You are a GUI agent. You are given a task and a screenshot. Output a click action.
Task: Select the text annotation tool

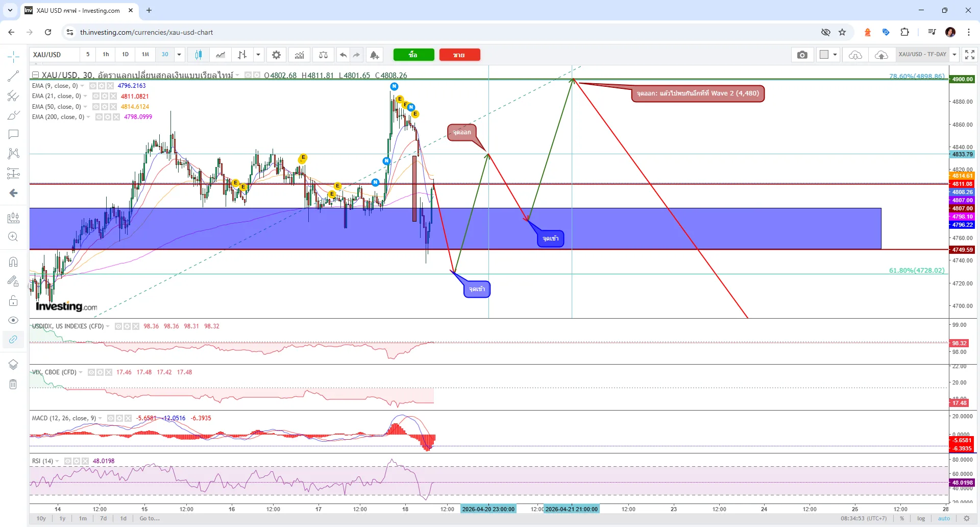(x=14, y=134)
